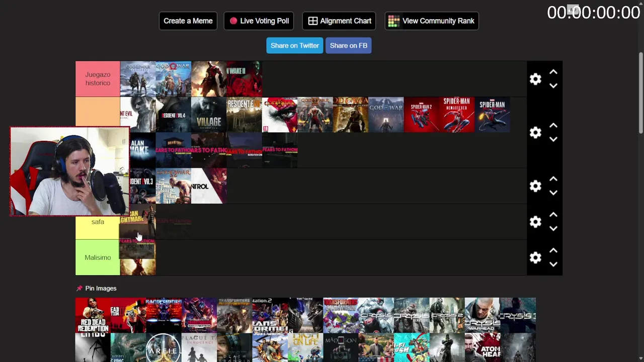View Community Rank
Viewport: 644px width, 362px height.
point(432,21)
